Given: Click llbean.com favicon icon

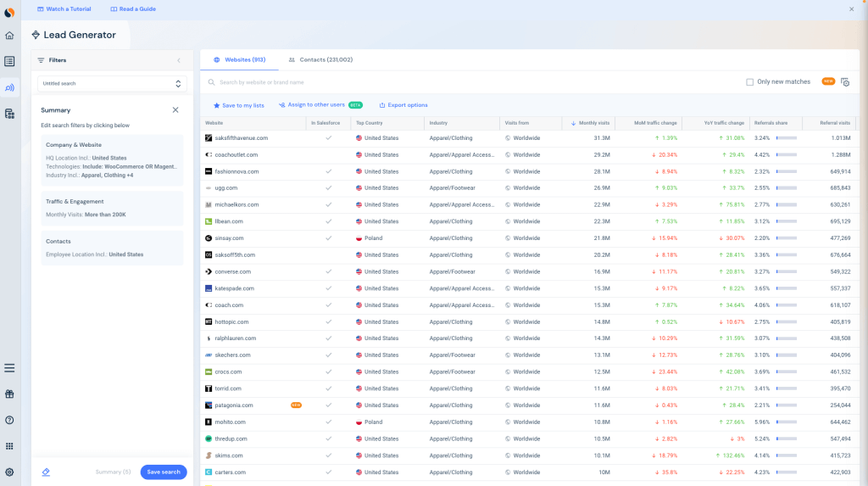Looking at the screenshot, I should [209, 221].
